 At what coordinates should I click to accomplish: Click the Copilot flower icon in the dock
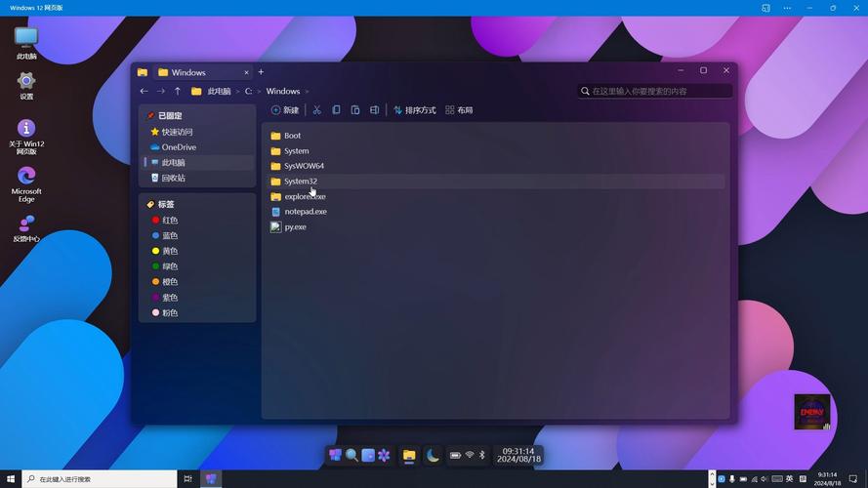point(384,456)
